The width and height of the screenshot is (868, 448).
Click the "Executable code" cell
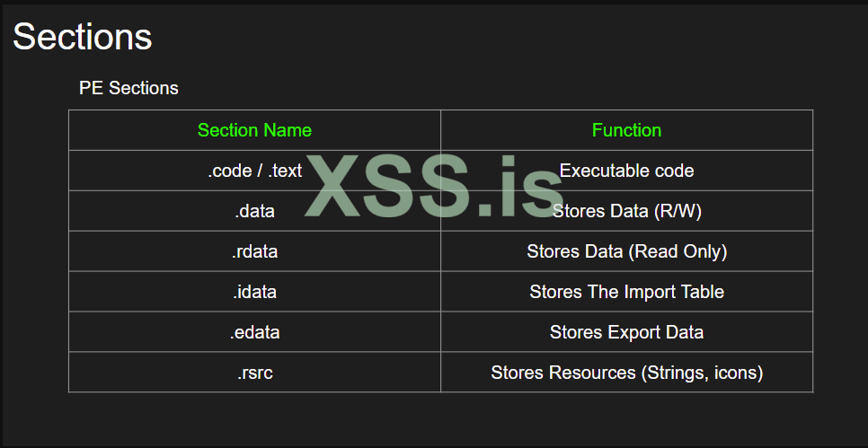626,171
